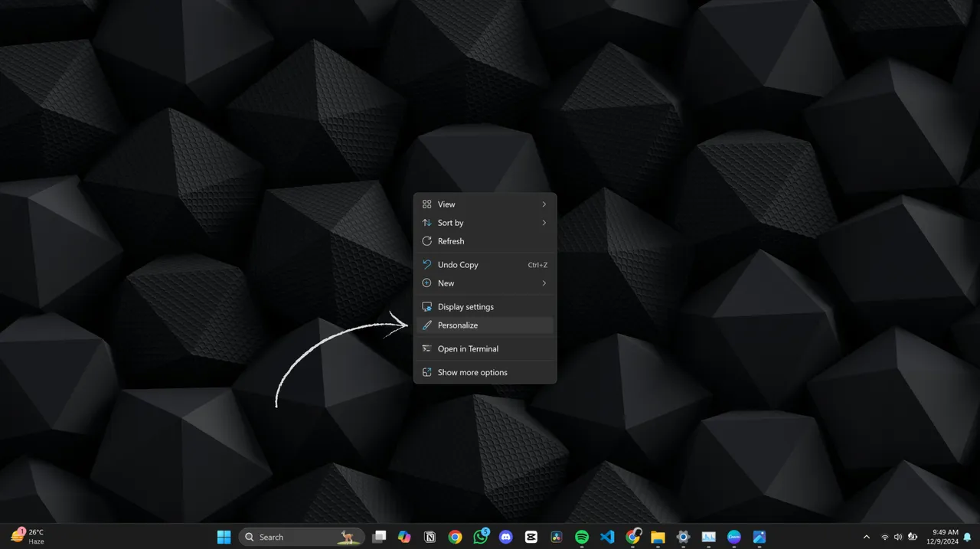This screenshot has height=549, width=980.
Task: Open Spotify from the taskbar
Action: [x=582, y=537]
